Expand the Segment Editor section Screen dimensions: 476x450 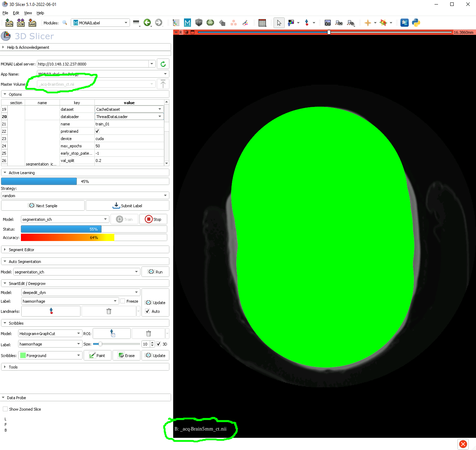click(5, 249)
